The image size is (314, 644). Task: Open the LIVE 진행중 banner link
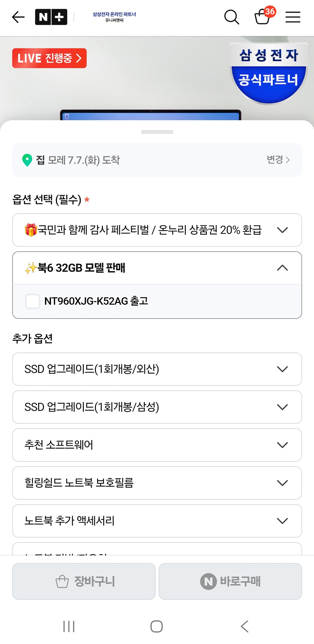point(49,58)
